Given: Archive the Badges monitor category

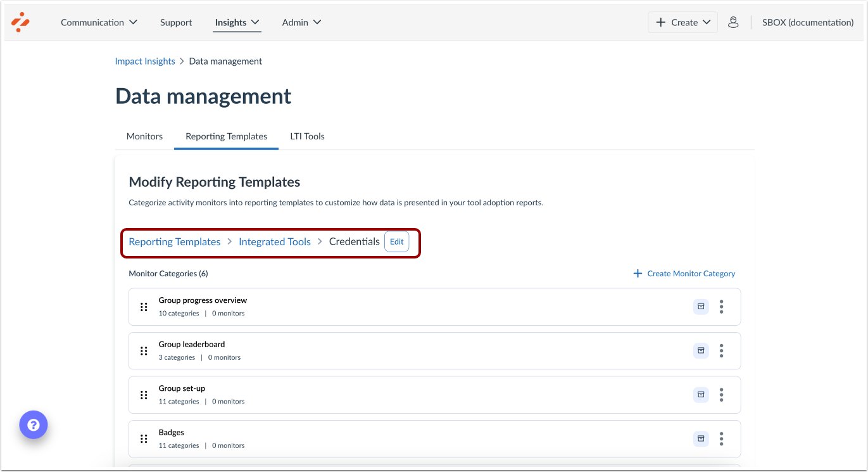Looking at the screenshot, I should [x=701, y=438].
